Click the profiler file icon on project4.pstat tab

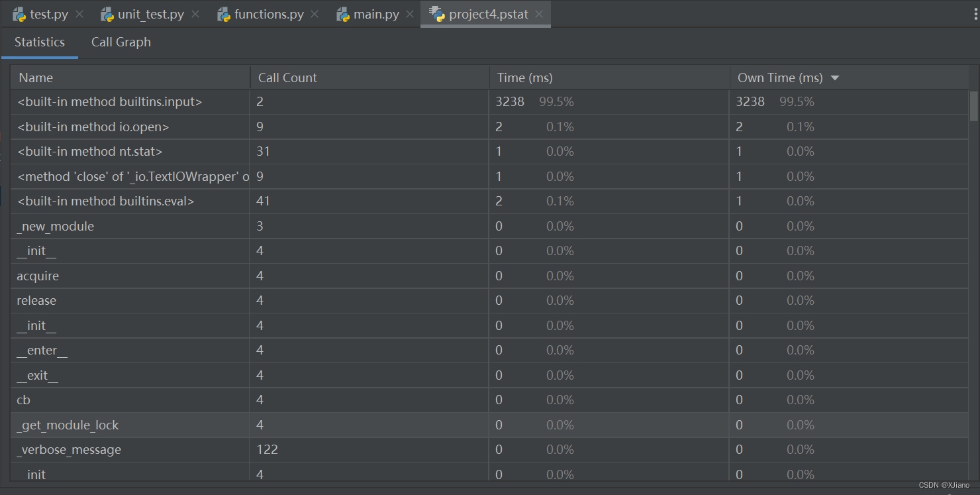tap(437, 14)
